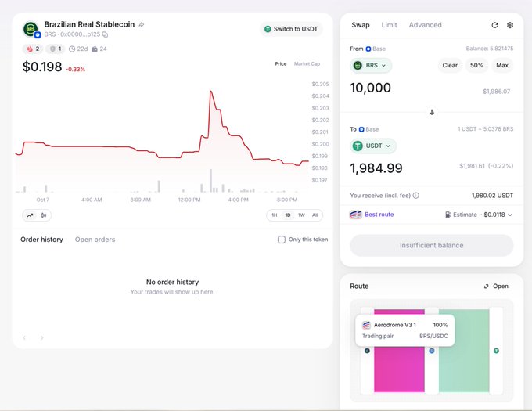Image resolution: width=532 pixels, height=411 pixels.
Task: Click the 1 USDT = 5.0378 BRS rate
Action: point(485,129)
